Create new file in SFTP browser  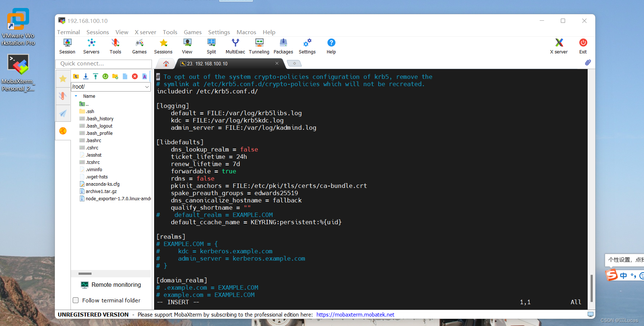(x=125, y=76)
